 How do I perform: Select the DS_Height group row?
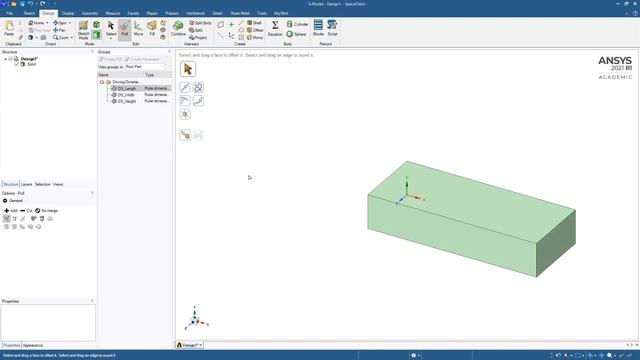point(141,101)
